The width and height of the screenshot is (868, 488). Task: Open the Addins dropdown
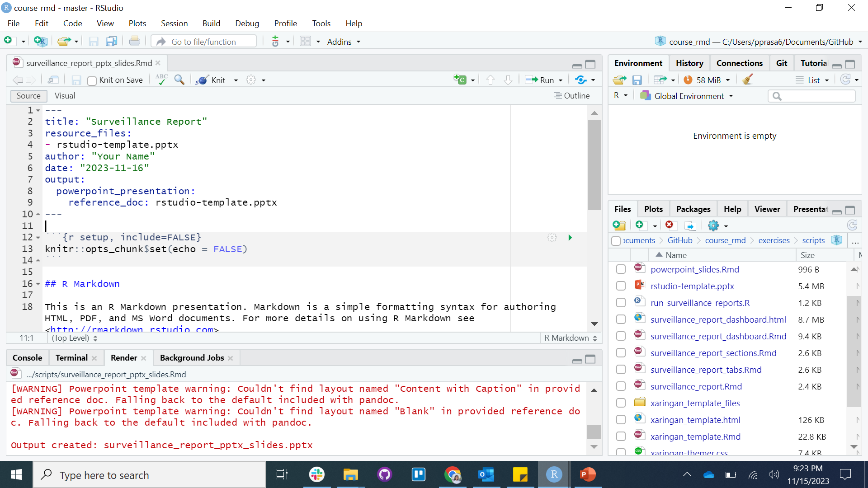click(x=344, y=42)
